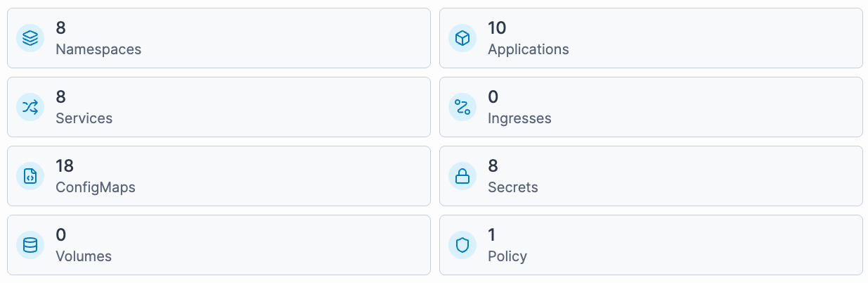Click the Applications cube icon
The width and height of the screenshot is (868, 283).
(x=462, y=38)
